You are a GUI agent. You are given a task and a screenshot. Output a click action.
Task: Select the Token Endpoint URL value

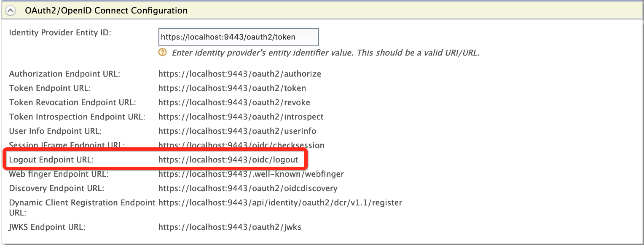(232, 88)
